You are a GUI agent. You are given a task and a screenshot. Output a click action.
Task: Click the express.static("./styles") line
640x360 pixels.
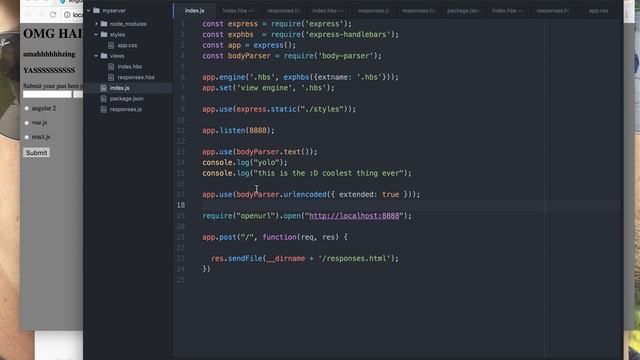279,109
